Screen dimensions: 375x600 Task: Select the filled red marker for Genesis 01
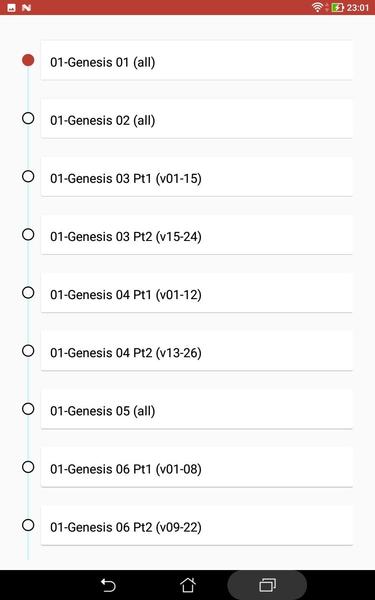click(28, 60)
